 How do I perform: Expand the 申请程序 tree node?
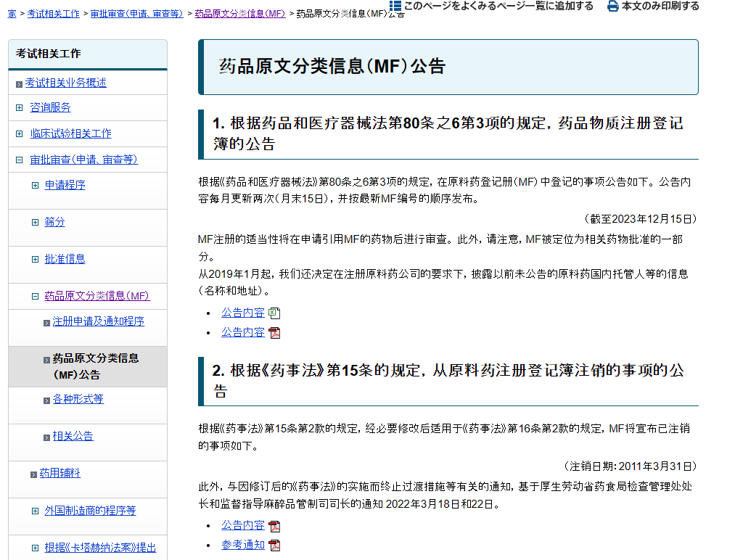35,186
